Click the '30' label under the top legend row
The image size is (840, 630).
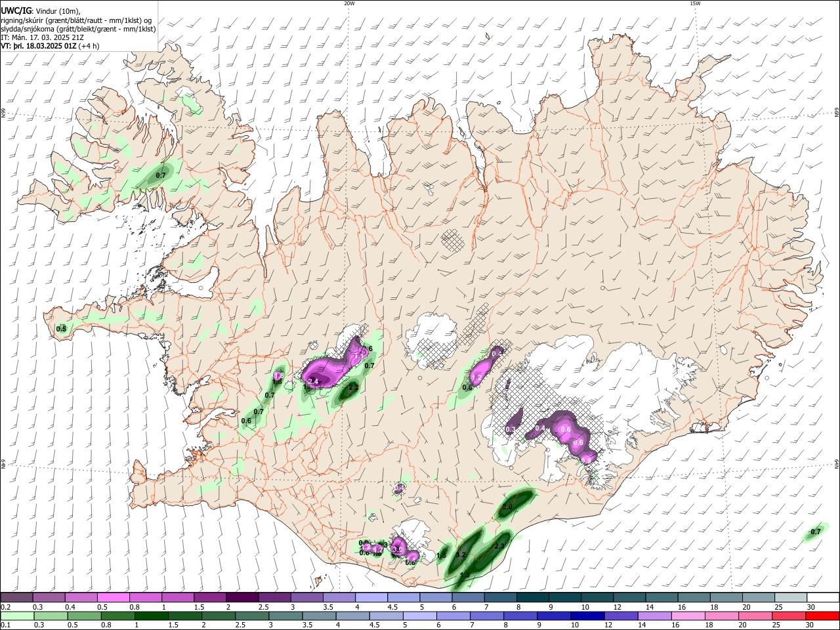(810, 607)
